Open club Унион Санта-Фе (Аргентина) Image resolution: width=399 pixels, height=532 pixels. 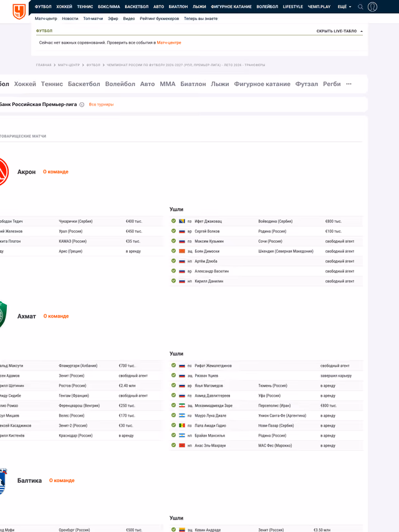click(282, 415)
